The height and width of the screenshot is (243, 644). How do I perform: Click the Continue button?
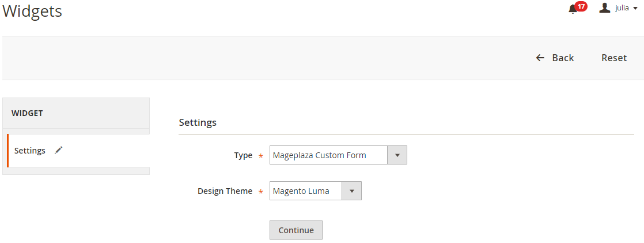click(296, 230)
